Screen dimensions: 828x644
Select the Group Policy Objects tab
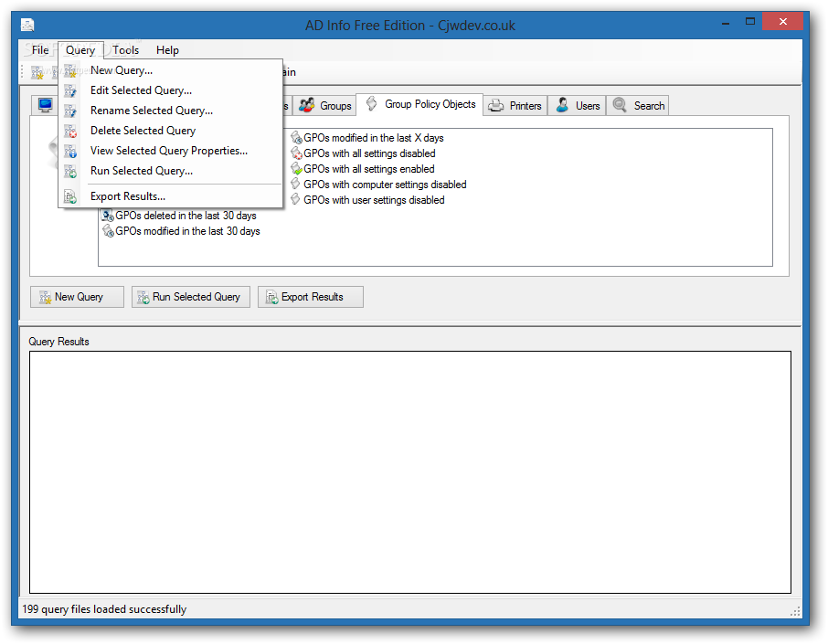click(419, 104)
